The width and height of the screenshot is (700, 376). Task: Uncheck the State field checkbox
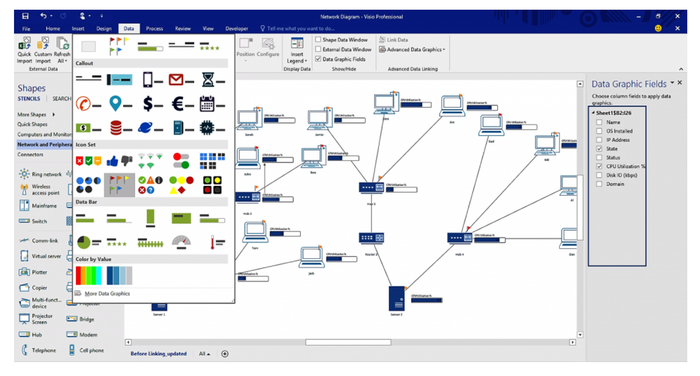(x=599, y=149)
